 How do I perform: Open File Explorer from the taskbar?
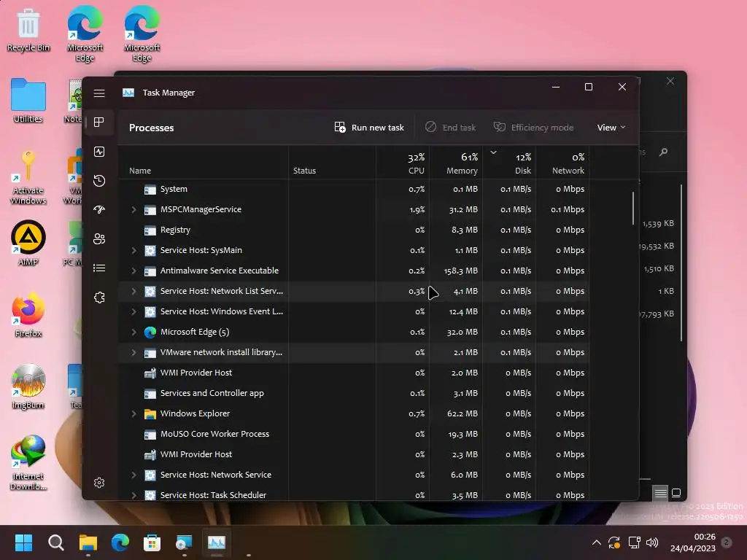click(x=88, y=542)
